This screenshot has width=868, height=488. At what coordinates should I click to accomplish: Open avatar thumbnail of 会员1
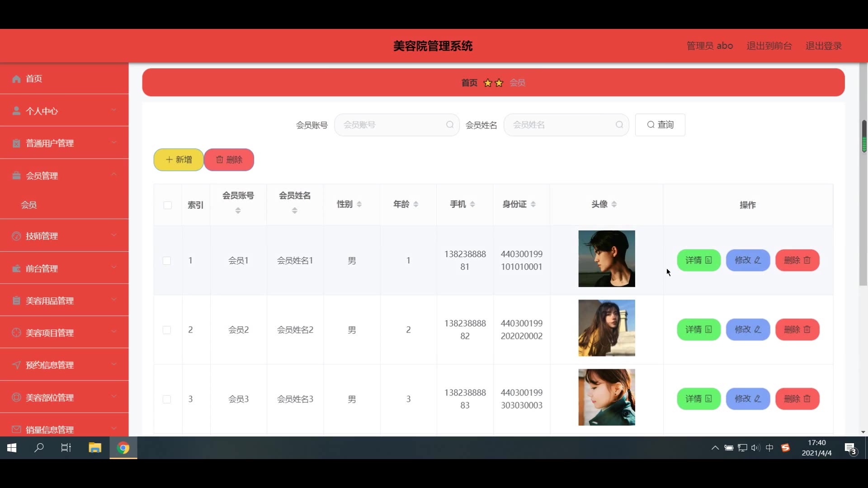click(607, 259)
